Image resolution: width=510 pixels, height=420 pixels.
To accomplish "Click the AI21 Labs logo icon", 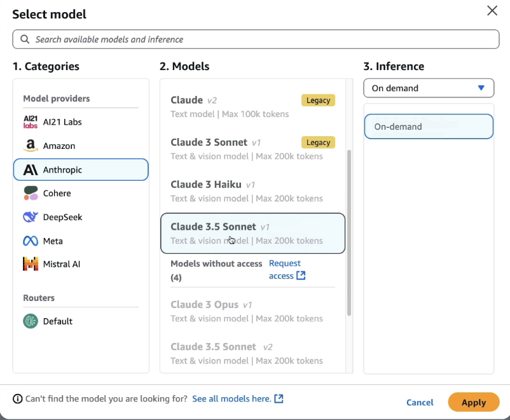I will pyautogui.click(x=31, y=122).
